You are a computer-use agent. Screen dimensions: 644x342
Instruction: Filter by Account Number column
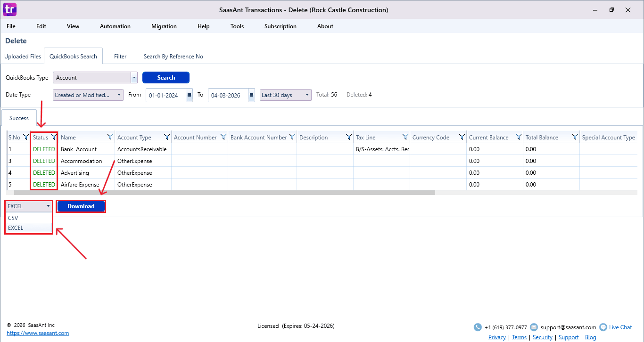(x=223, y=137)
